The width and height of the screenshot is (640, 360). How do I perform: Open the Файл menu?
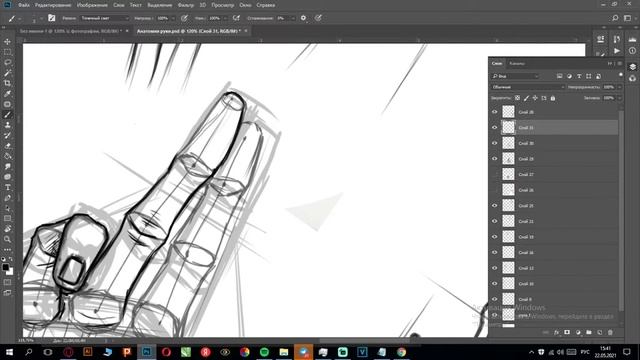[24, 5]
